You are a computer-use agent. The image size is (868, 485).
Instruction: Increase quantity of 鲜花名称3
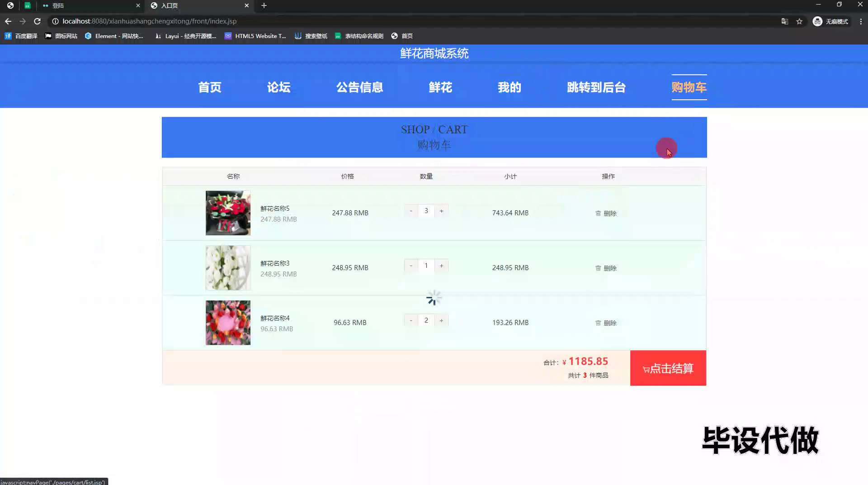(442, 266)
